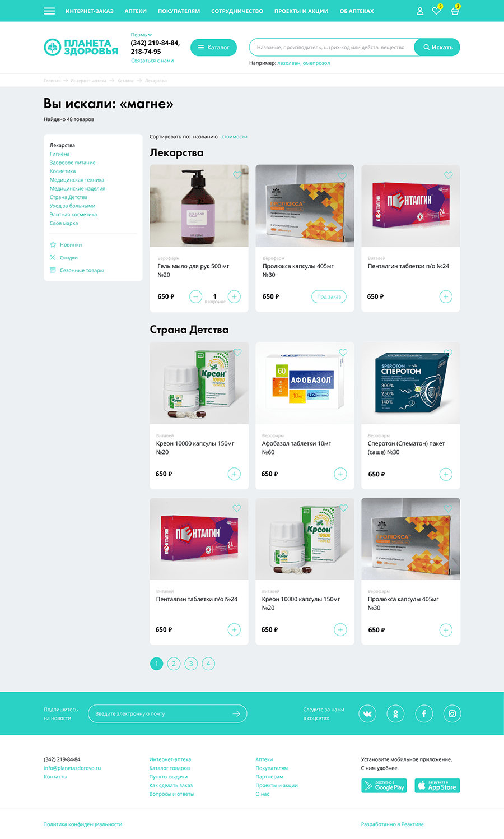This screenshot has width=504, height=839.
Task: Open the user account profile icon
Action: (420, 11)
